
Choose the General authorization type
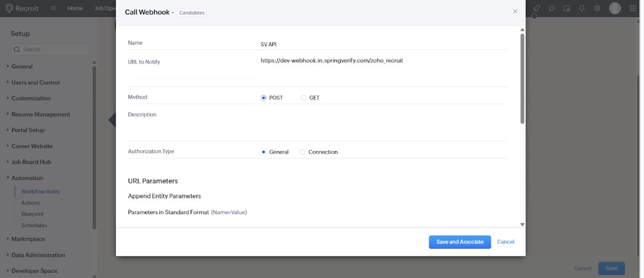[264, 152]
